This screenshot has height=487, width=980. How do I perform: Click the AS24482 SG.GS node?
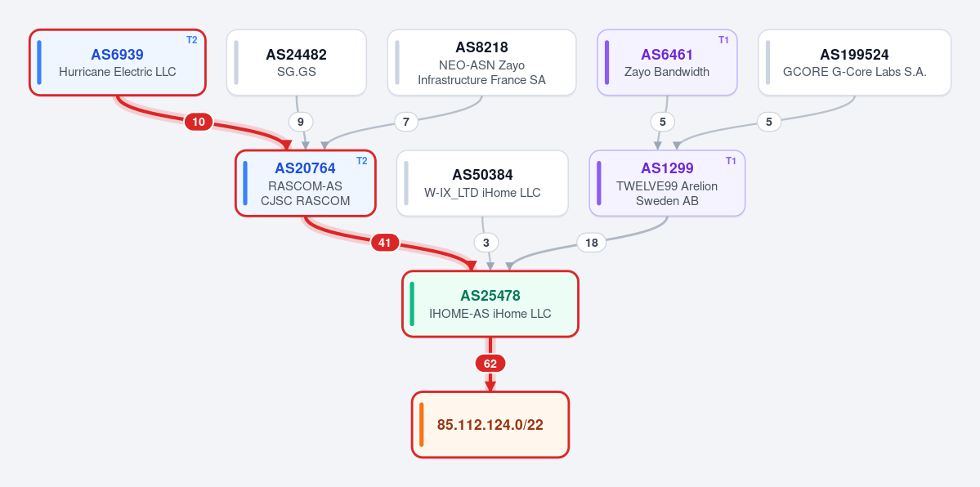(296, 63)
